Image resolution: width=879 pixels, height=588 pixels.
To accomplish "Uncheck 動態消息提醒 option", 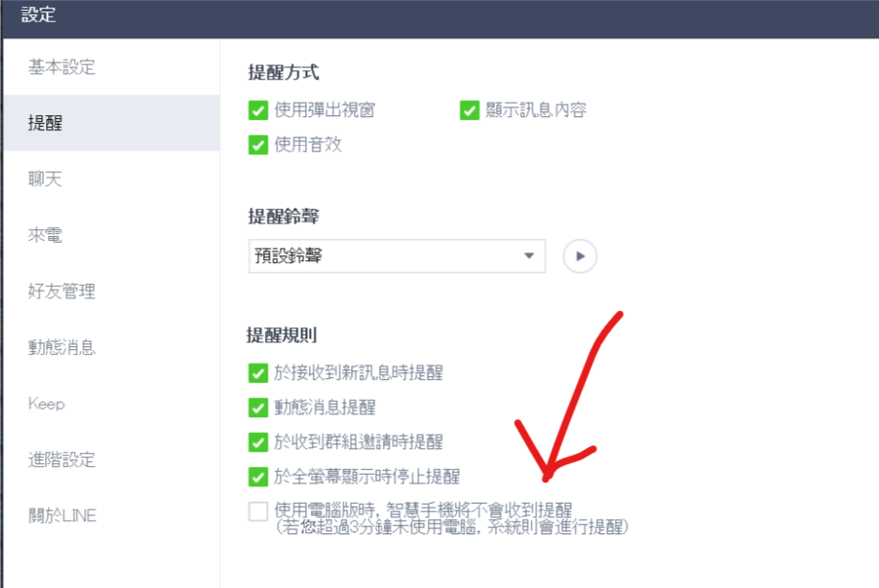I will click(258, 408).
